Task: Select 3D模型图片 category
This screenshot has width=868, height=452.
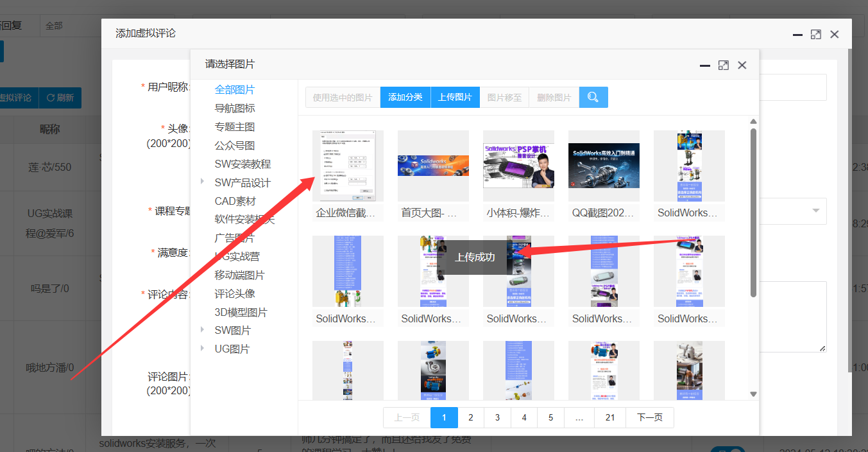Action: tap(241, 312)
